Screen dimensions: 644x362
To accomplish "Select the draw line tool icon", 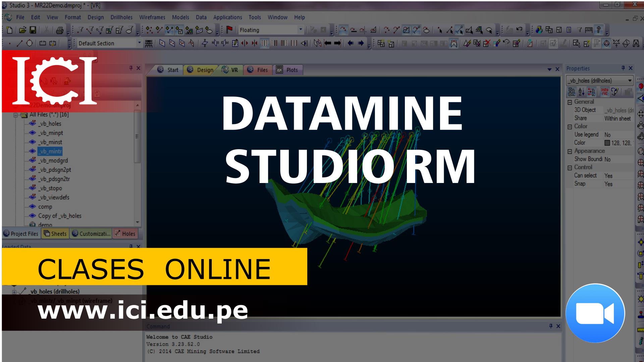I will click(19, 43).
